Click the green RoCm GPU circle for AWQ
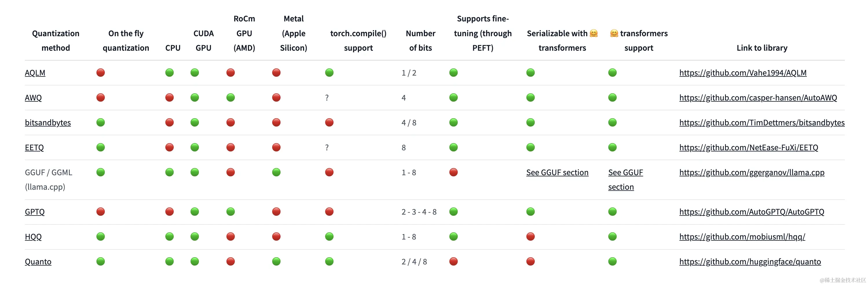The width and height of the screenshot is (868, 285). (x=230, y=98)
